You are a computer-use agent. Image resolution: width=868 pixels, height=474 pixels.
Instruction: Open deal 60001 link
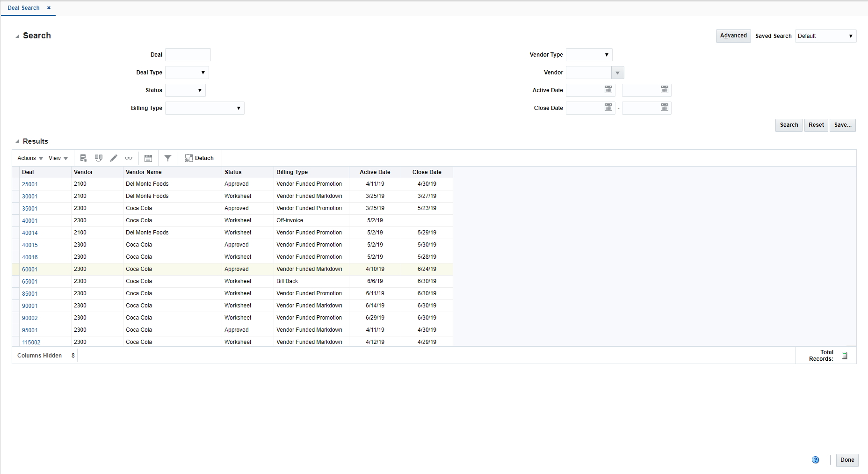[x=30, y=270]
